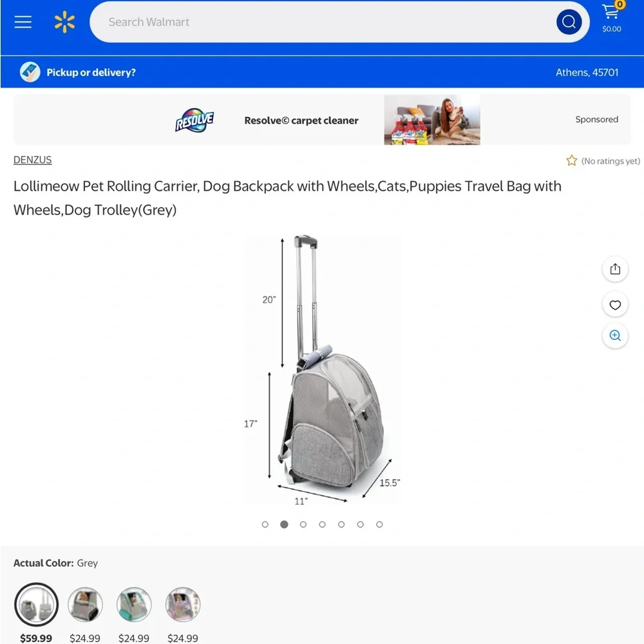Click the Walmart spark logo

point(64,22)
